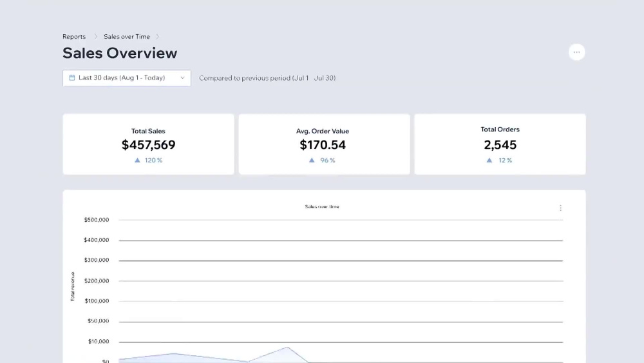The image size is (644, 363).
Task: Expand the date range dropdown arrow
Action: coord(182,78)
